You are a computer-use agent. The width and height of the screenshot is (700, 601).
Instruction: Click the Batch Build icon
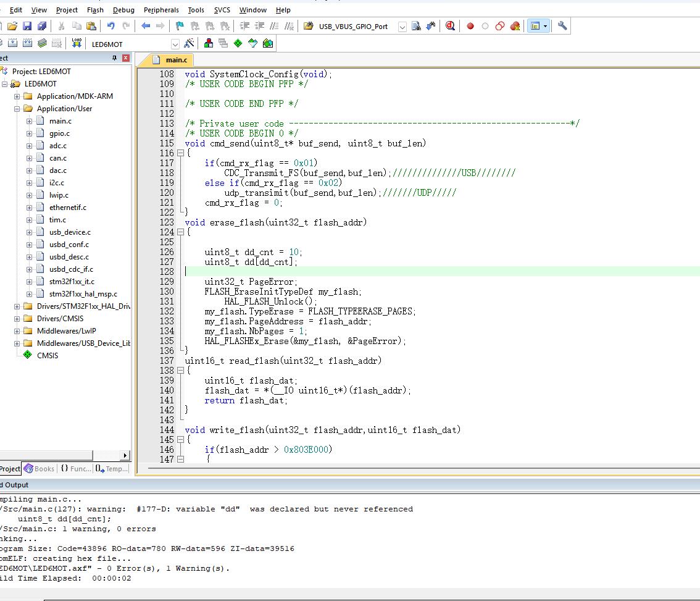click(43, 43)
